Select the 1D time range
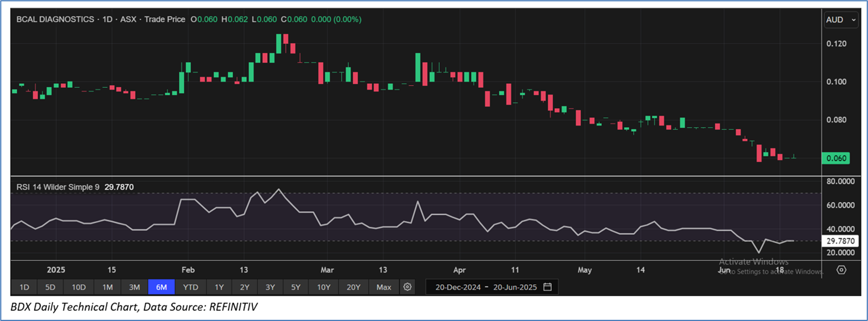The height and width of the screenshot is (321, 868). 24,287
